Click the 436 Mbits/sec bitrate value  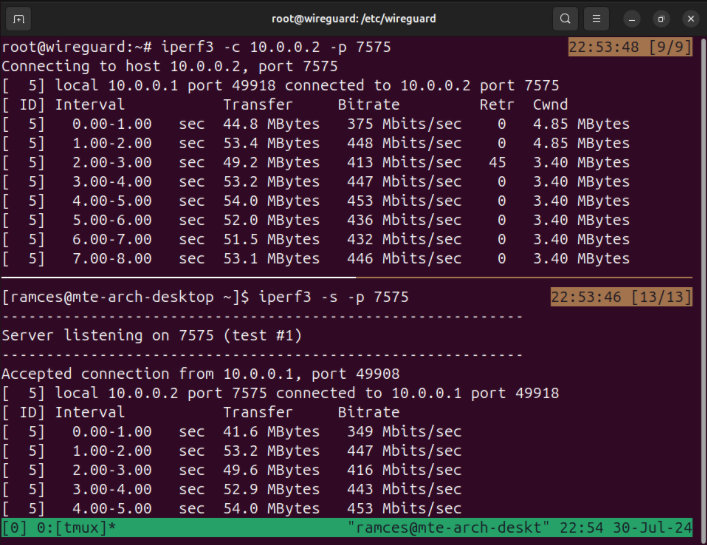tap(404, 220)
